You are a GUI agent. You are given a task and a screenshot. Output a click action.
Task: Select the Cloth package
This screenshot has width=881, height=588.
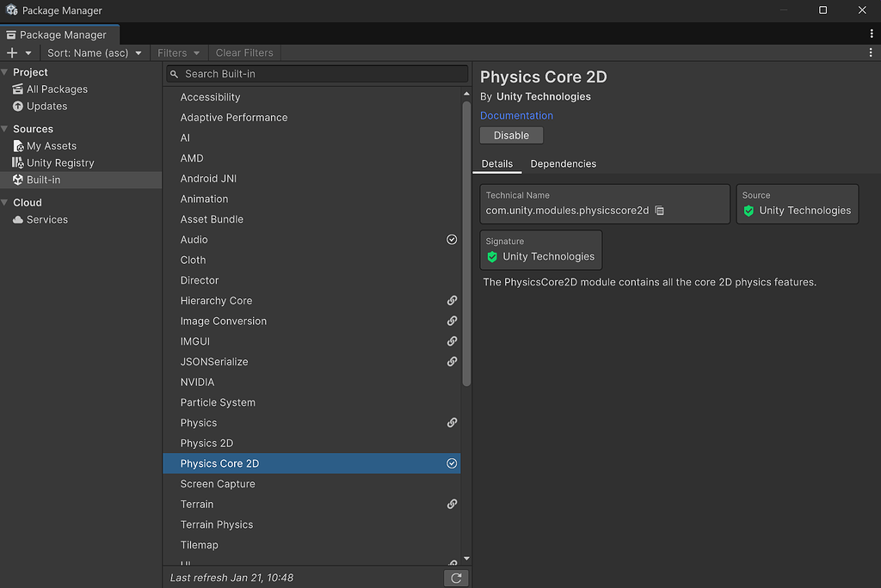coord(311,260)
